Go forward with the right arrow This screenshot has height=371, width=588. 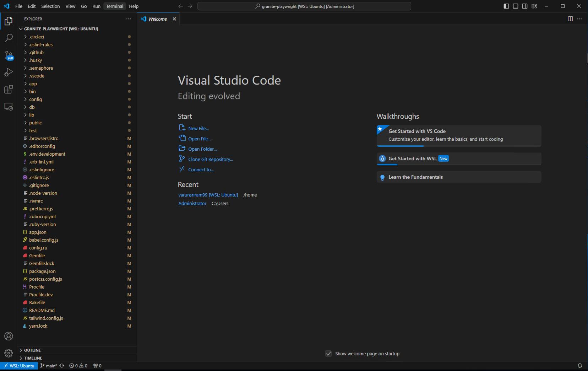click(190, 6)
